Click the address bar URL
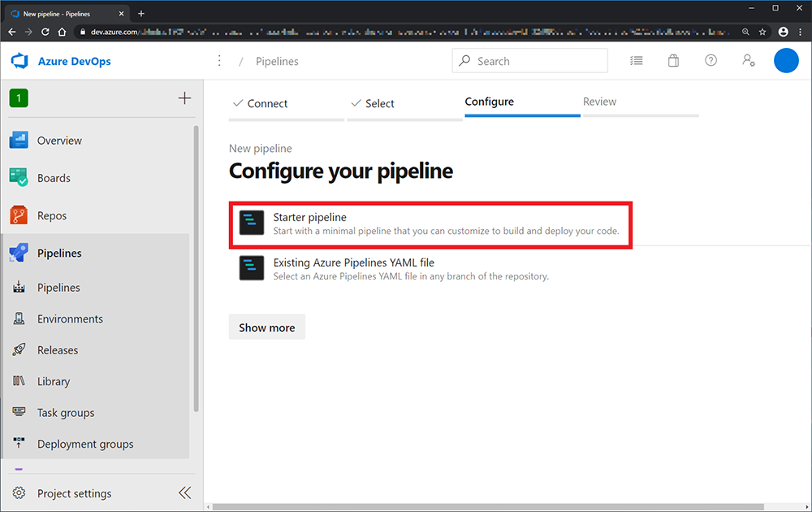This screenshot has width=812, height=512. coord(409,33)
